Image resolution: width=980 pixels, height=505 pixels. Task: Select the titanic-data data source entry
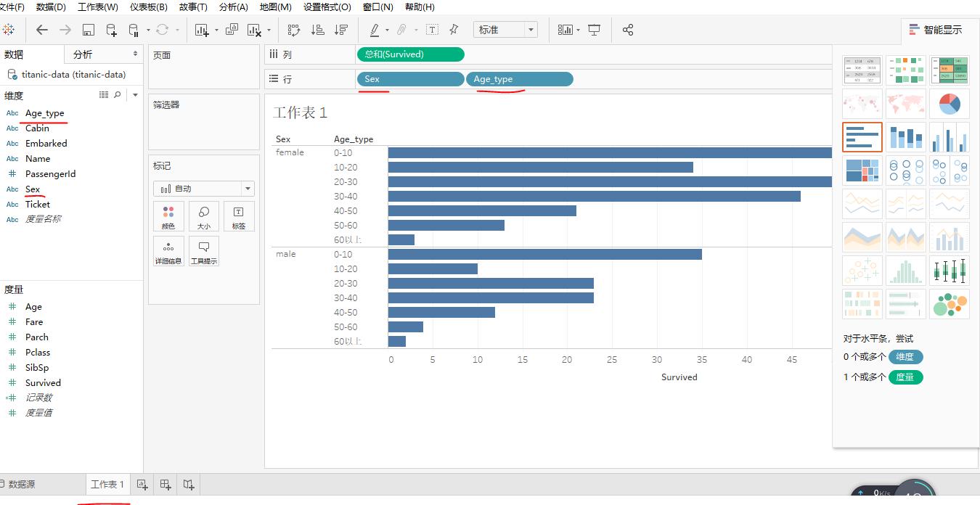point(73,74)
